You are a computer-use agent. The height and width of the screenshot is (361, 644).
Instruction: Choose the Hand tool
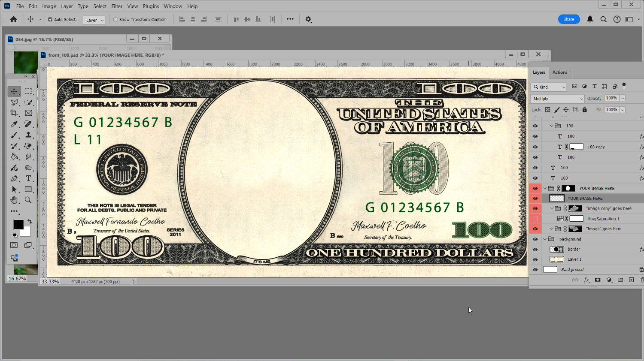click(14, 200)
